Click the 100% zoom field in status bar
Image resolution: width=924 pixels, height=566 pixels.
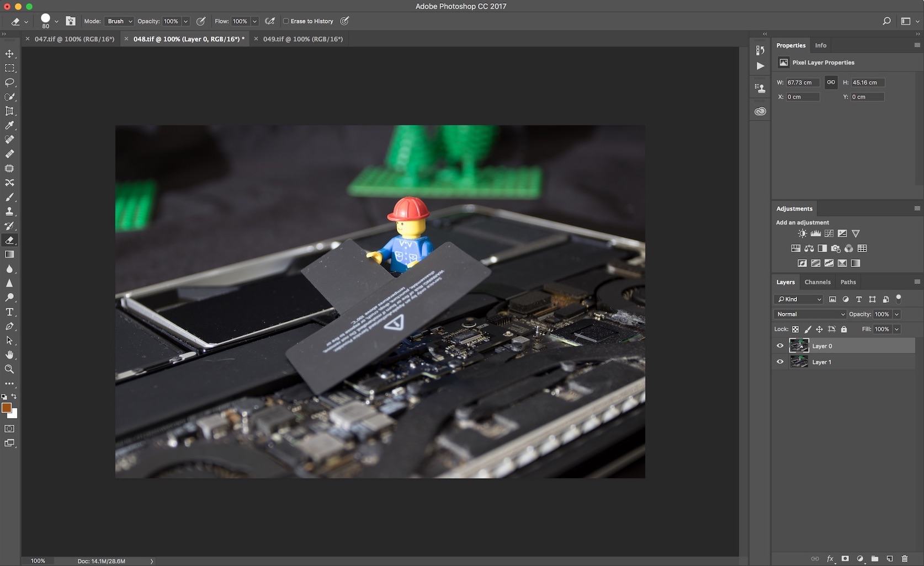[38, 560]
